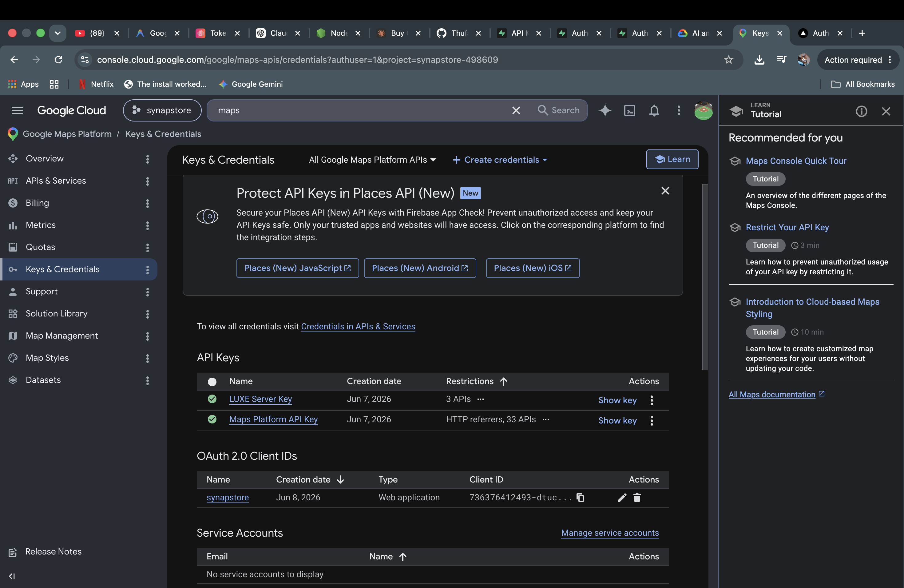Open the Create credentials dropdown

[499, 160]
